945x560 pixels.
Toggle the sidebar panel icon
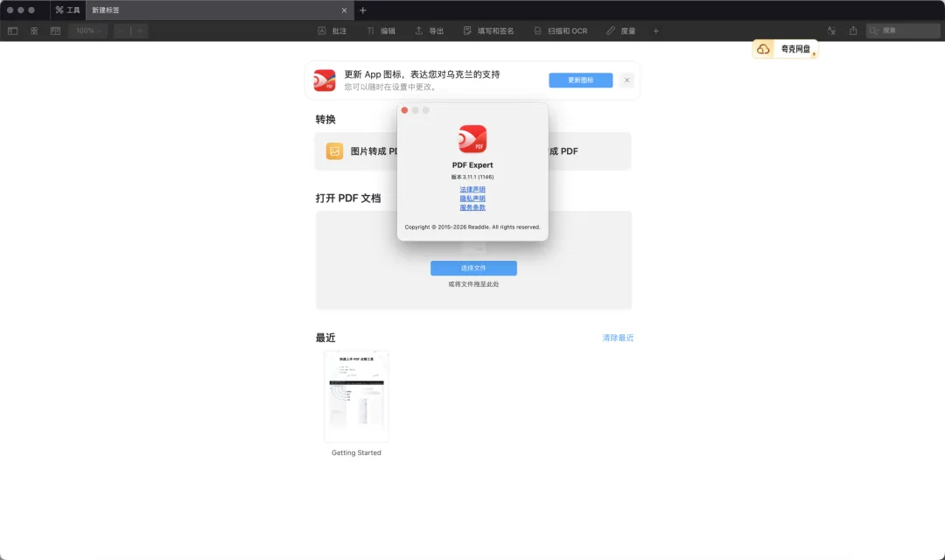pyautogui.click(x=12, y=31)
